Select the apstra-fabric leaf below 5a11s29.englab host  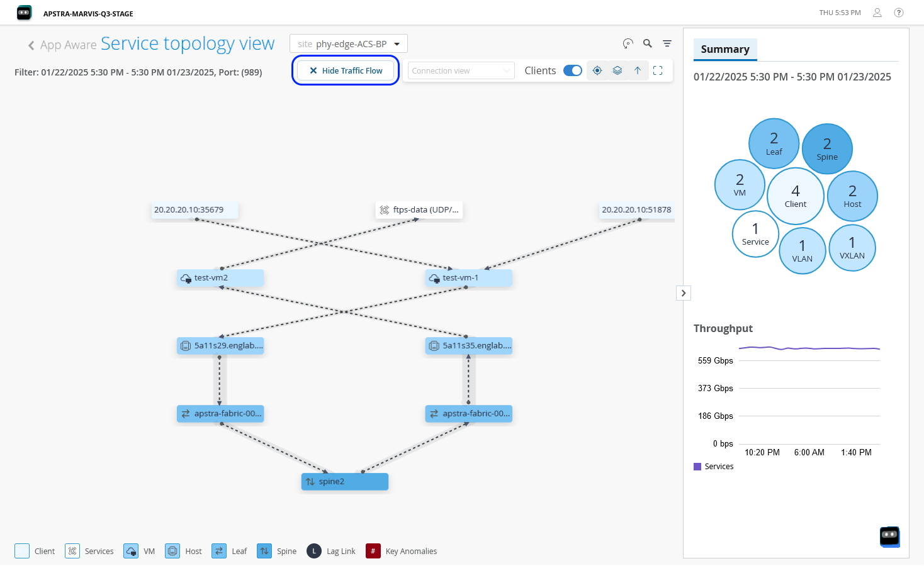(x=220, y=414)
